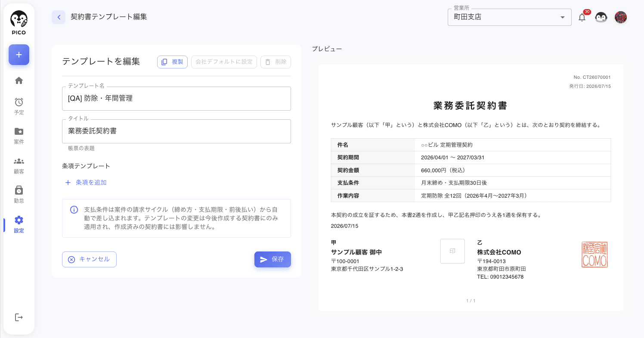Click the 保存 save button
The image size is (644, 338).
[272, 259]
